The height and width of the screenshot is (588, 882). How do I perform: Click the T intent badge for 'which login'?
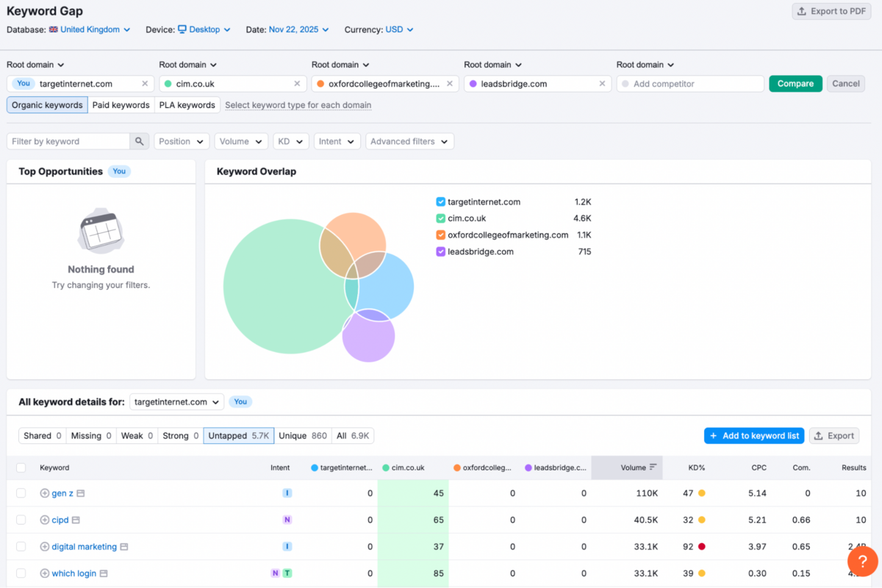tap(287, 573)
